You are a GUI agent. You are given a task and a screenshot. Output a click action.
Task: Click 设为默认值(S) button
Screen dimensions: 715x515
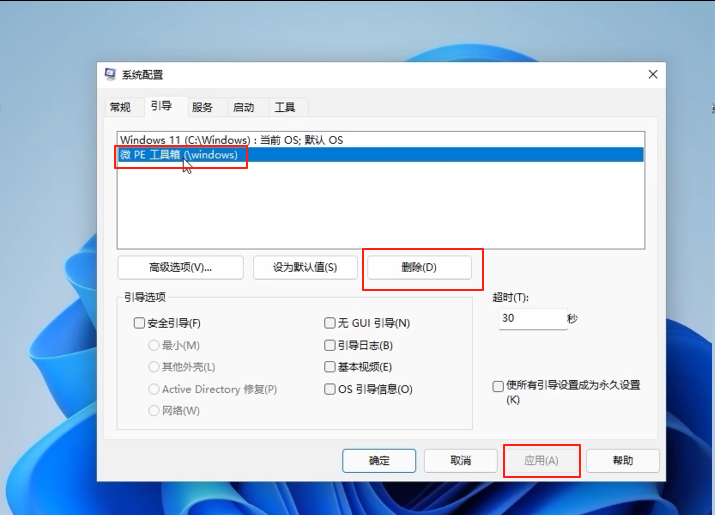pyautogui.click(x=305, y=267)
